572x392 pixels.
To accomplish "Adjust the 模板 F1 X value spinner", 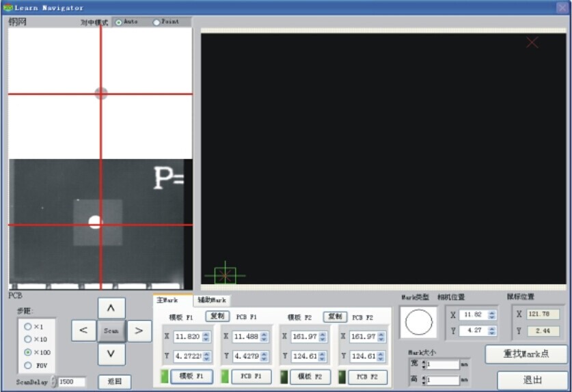I will coord(206,337).
